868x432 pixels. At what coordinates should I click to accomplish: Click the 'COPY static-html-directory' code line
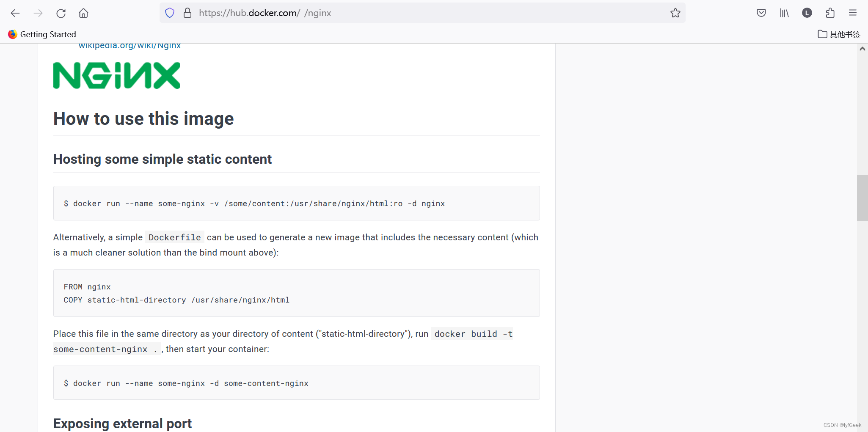(x=176, y=300)
